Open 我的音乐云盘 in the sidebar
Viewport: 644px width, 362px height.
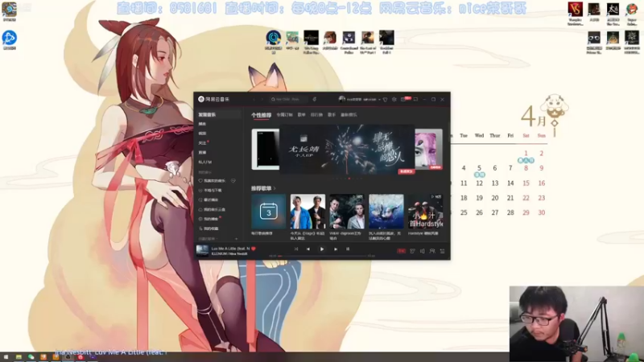(x=212, y=209)
